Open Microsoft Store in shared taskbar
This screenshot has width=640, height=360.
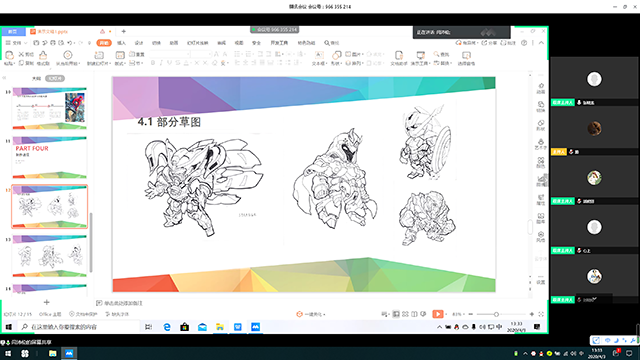pyautogui.click(x=184, y=327)
